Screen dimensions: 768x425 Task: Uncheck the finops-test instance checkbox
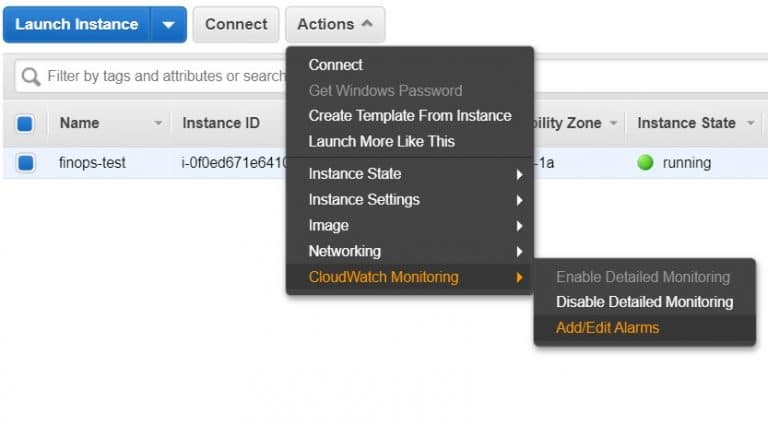[x=25, y=163]
